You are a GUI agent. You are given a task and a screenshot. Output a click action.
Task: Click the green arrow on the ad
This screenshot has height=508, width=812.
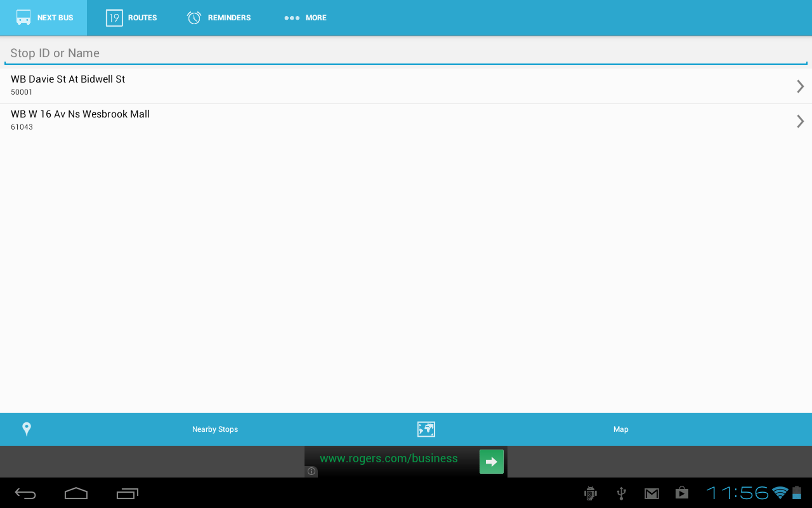point(492,462)
